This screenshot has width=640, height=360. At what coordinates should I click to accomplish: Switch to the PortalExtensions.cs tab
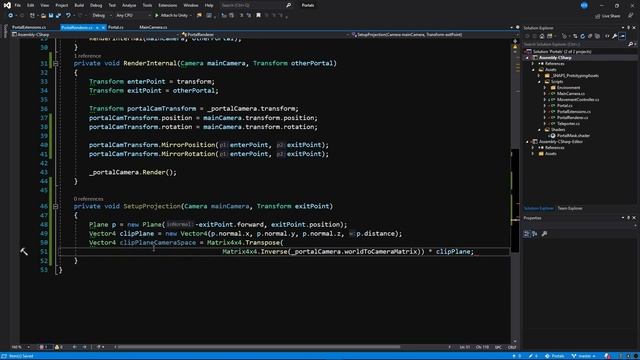point(29,27)
